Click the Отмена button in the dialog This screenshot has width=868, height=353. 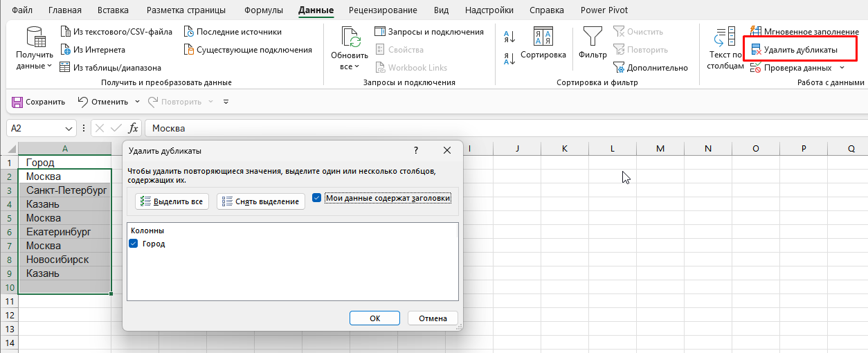(x=433, y=318)
